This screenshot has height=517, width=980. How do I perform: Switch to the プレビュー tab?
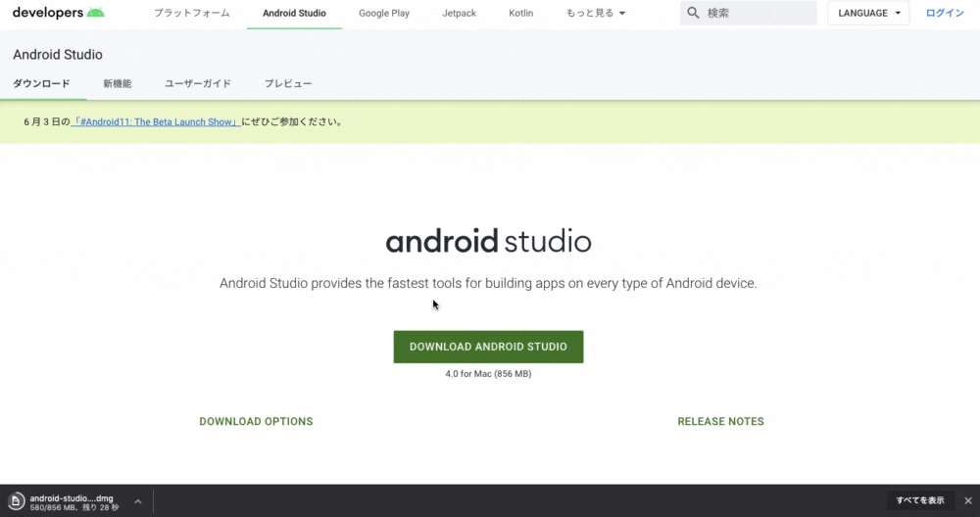(288, 83)
